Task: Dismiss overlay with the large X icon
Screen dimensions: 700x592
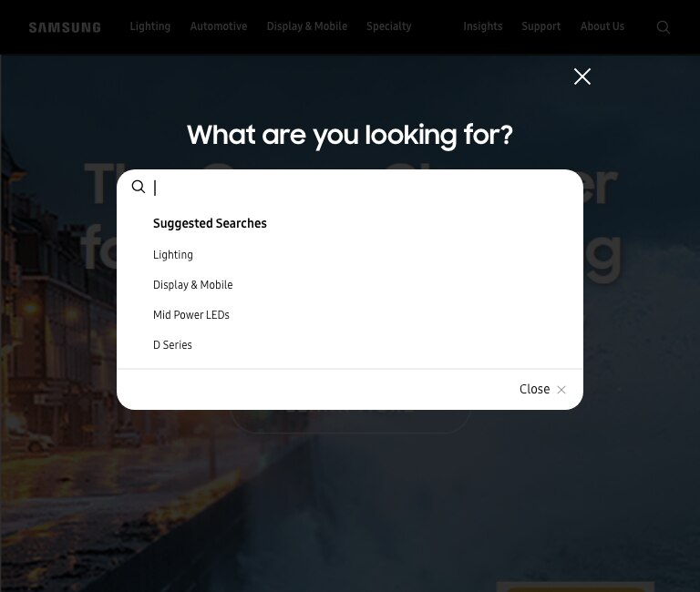Action: coord(582,77)
